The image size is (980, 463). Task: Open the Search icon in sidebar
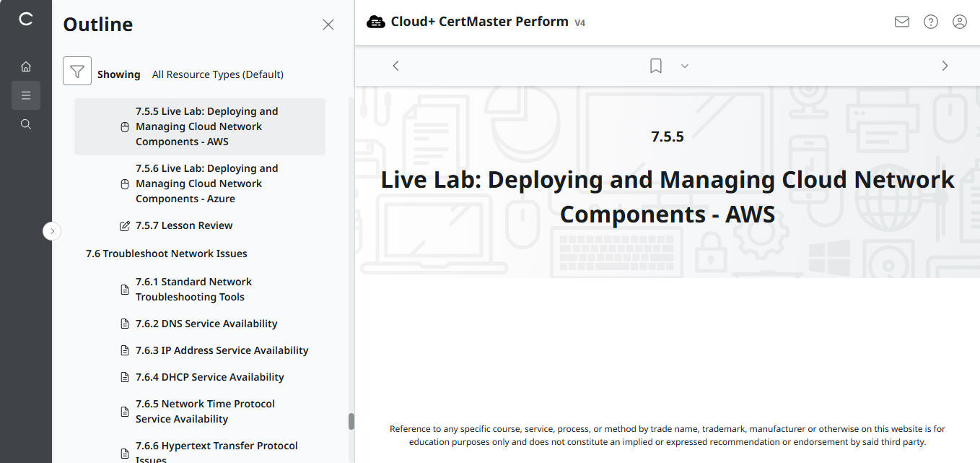pos(26,124)
